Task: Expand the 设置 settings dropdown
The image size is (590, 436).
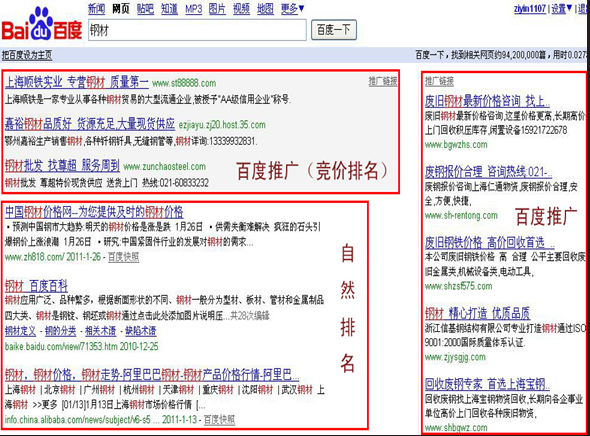Action: pos(562,8)
